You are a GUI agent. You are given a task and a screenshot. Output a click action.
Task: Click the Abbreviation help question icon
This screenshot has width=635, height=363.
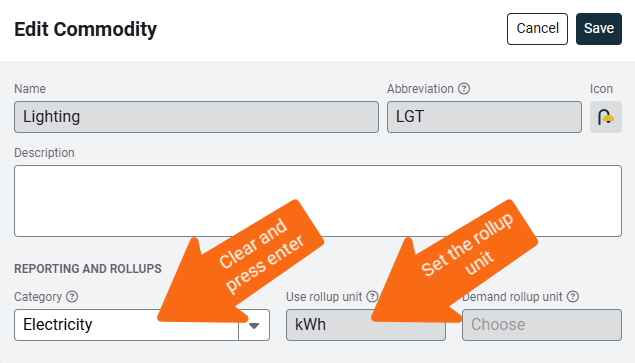464,89
